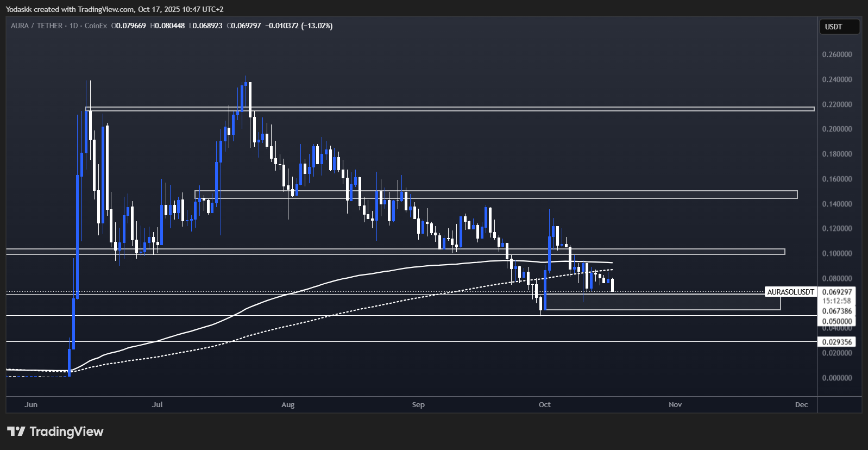Screen dimensions: 868x450
Task: Click the Sep label on time axis
Action: 418,404
